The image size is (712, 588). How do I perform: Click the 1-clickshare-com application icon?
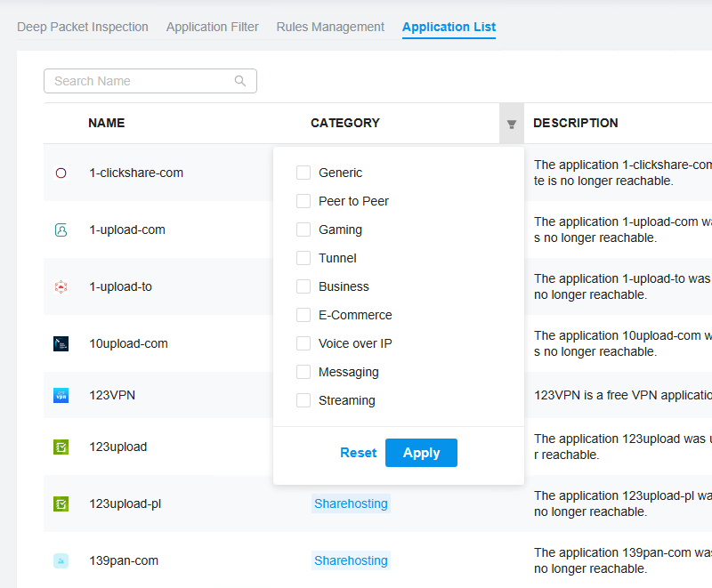click(x=61, y=173)
